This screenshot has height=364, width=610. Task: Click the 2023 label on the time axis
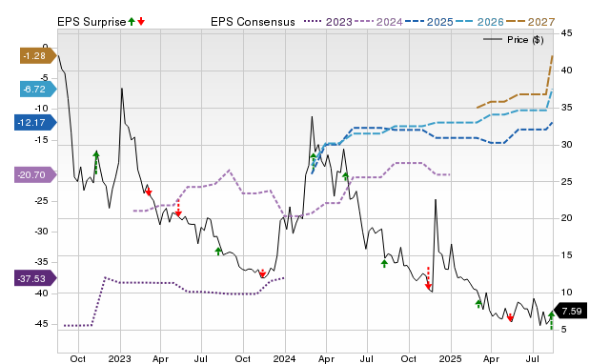[x=119, y=358]
